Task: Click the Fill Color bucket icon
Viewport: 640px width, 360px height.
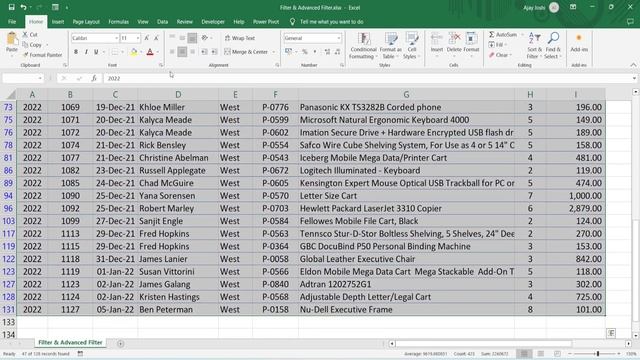Action: point(133,52)
